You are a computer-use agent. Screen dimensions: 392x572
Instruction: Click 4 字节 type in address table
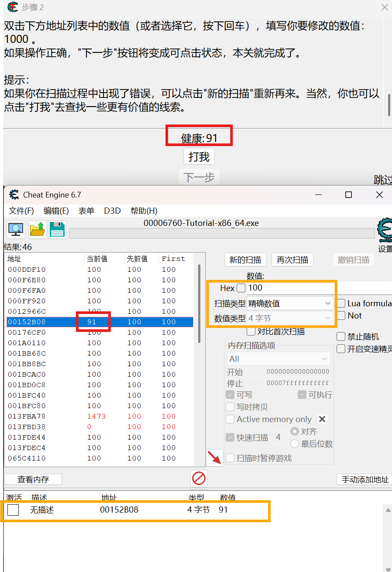199,510
